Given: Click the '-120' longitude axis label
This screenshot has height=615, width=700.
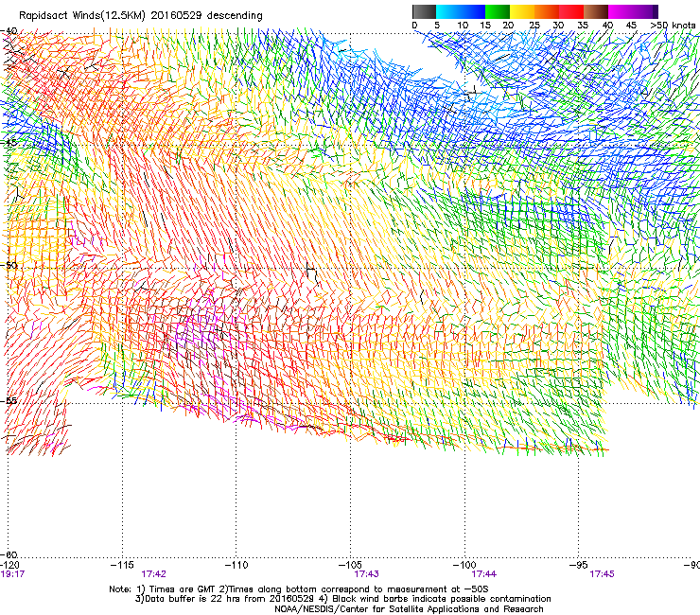Looking at the screenshot, I should [9, 566].
